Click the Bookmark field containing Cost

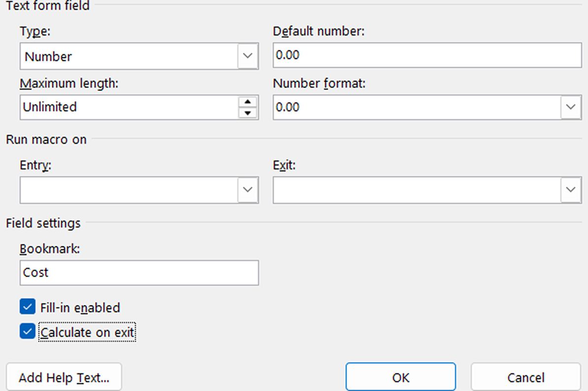139,273
